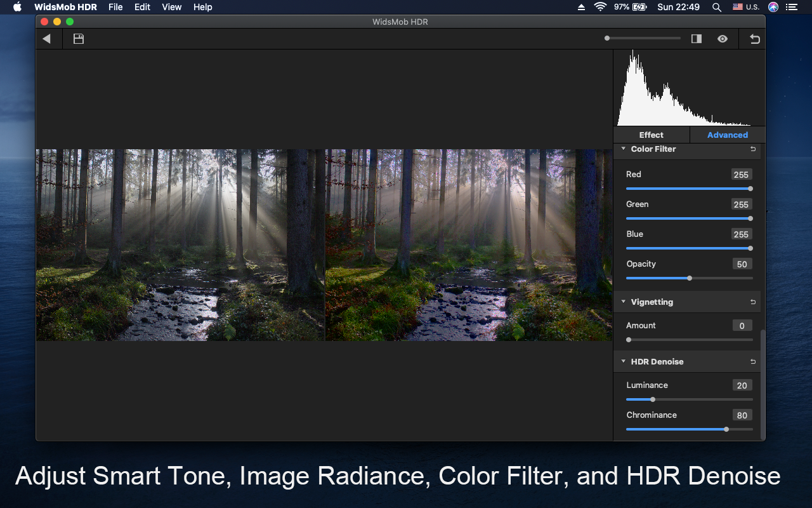Click the Luminance slider handle
The height and width of the screenshot is (508, 812).
click(x=653, y=399)
